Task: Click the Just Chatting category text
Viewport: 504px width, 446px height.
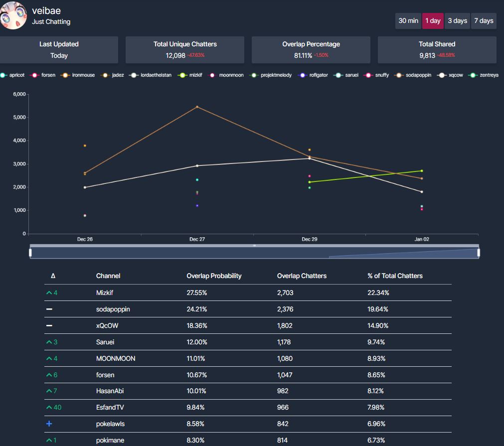Action: pyautogui.click(x=51, y=21)
